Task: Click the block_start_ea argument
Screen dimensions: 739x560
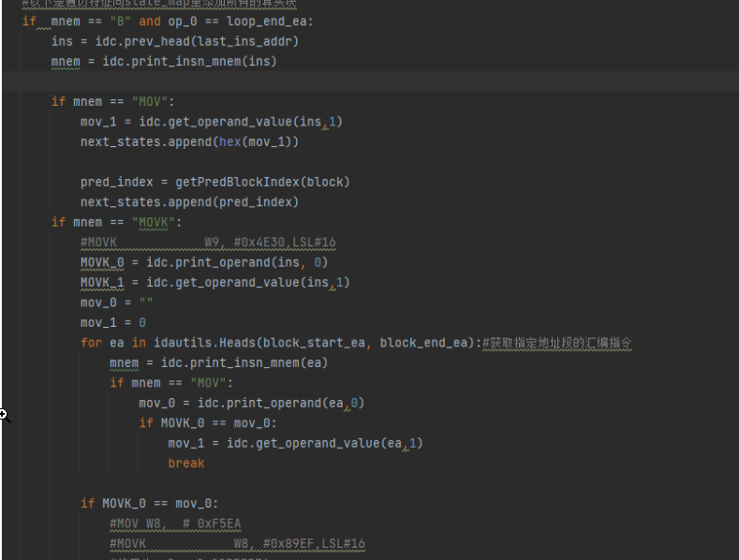Action: [314, 343]
